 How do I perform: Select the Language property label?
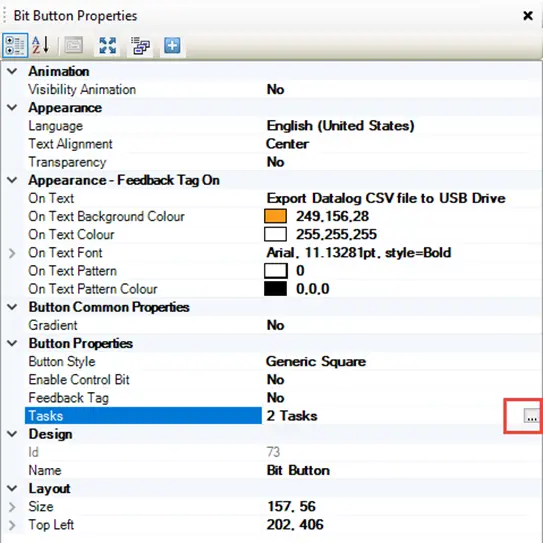pos(55,126)
